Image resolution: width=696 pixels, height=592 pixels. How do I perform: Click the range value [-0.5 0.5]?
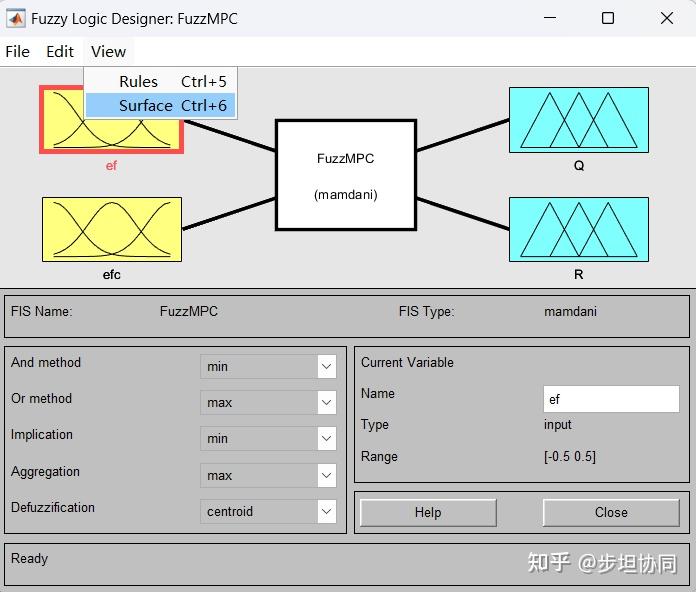570,456
